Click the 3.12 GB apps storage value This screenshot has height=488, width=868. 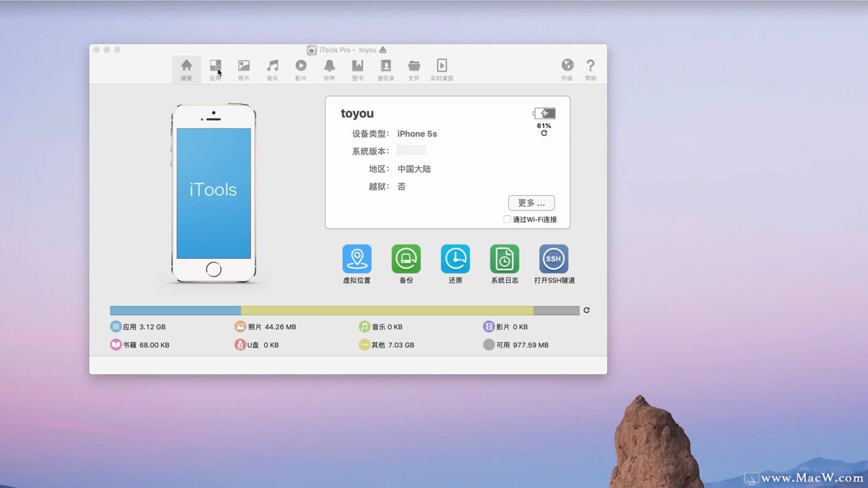[x=153, y=327]
